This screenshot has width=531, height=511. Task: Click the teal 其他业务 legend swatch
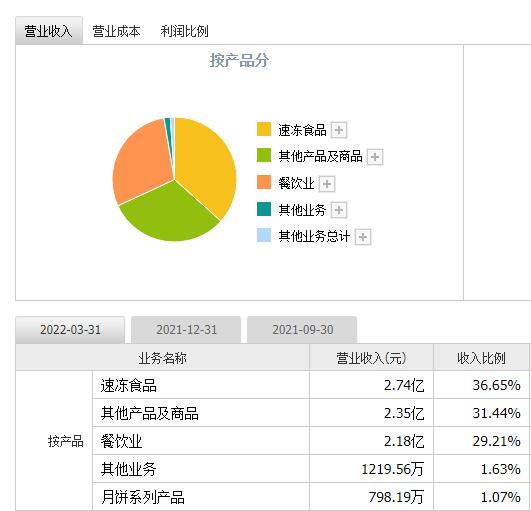(x=264, y=209)
